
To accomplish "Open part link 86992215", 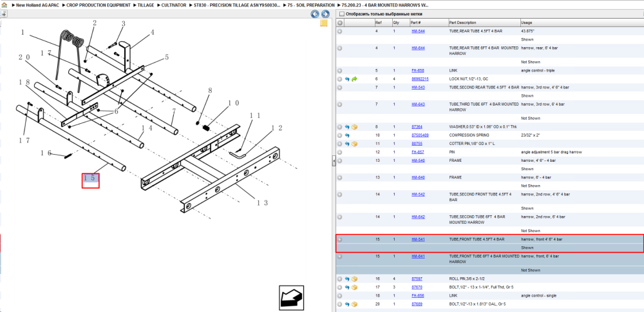I will pos(420,79).
